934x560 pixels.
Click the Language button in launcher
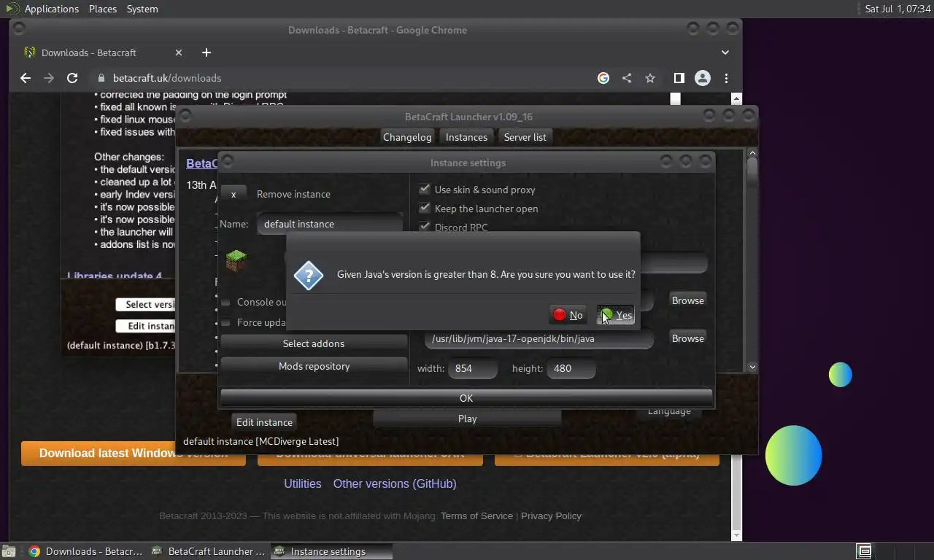click(669, 411)
